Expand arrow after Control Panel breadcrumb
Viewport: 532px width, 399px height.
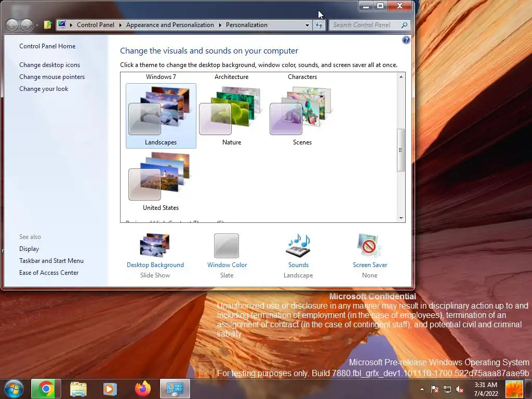[x=121, y=25]
